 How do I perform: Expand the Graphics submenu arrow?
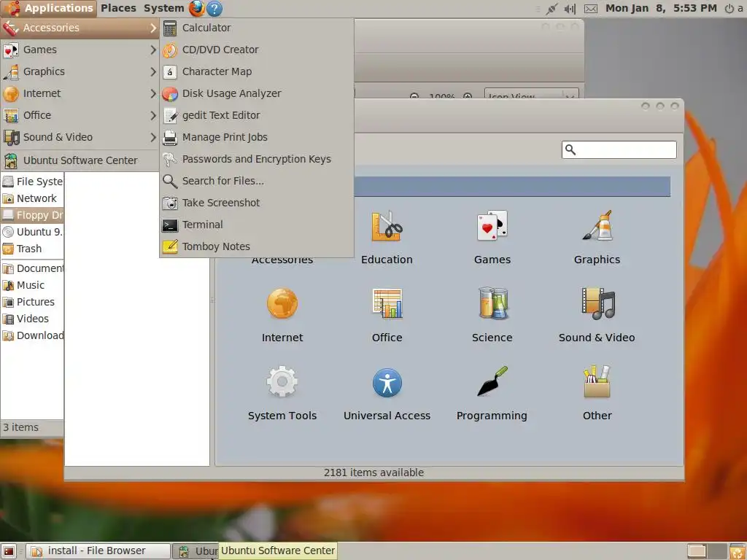pos(153,71)
